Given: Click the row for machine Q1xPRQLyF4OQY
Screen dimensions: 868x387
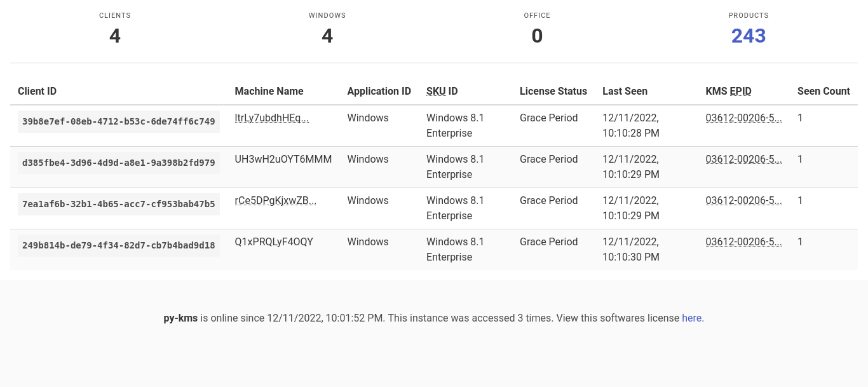Looking at the screenshot, I should point(274,241).
